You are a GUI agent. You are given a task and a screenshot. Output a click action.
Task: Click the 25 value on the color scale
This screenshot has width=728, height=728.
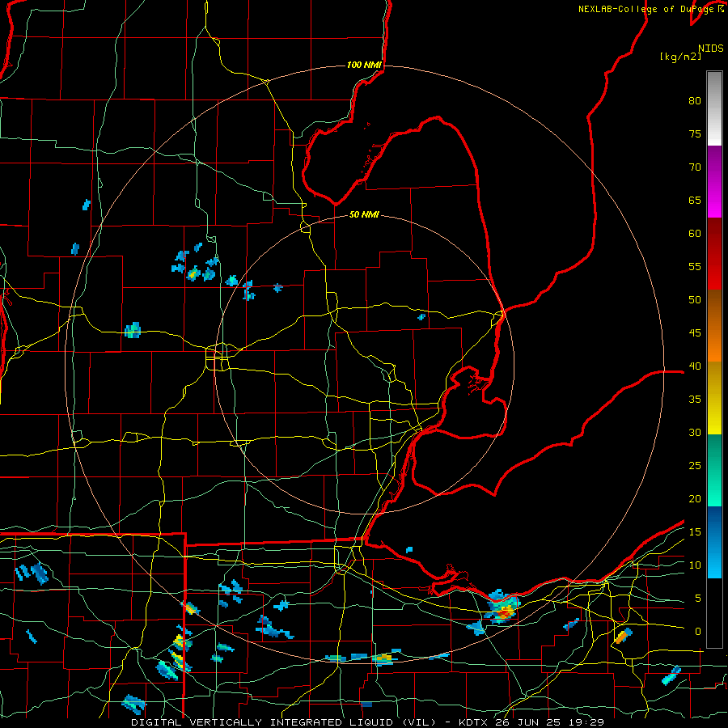click(x=695, y=466)
